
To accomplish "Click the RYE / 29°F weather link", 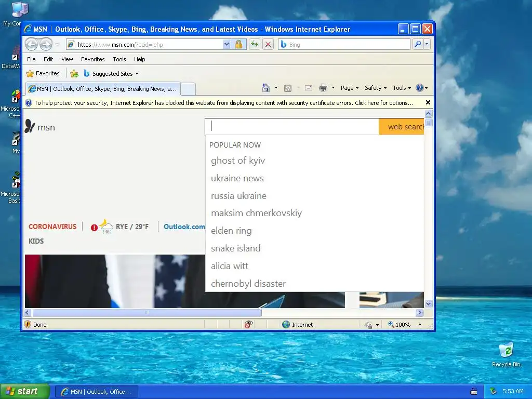I will (132, 227).
